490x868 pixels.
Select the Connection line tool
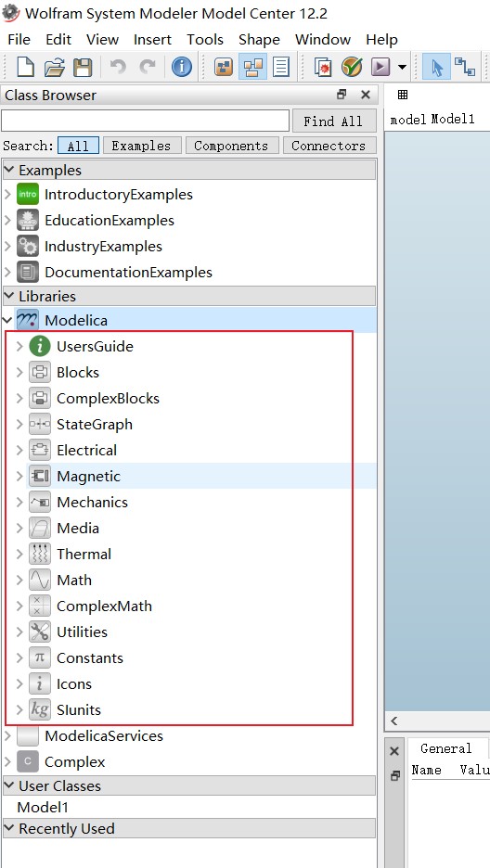point(465,67)
